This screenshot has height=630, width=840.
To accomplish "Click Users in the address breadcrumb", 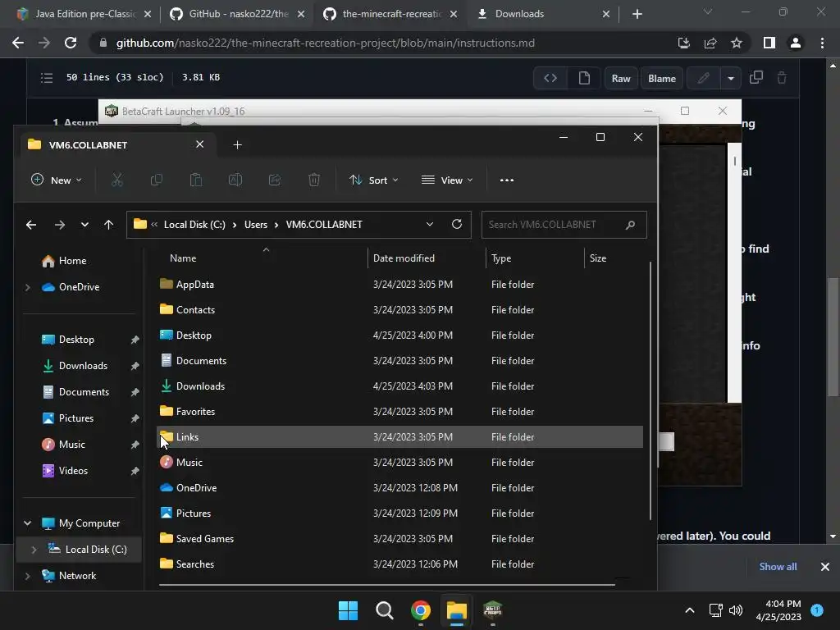I will [256, 225].
